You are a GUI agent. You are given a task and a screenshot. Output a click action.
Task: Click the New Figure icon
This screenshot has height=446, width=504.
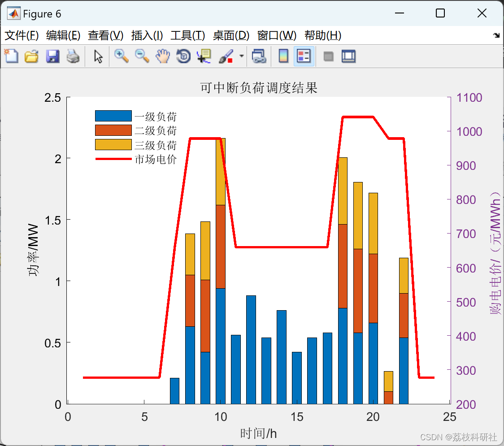[x=11, y=56]
